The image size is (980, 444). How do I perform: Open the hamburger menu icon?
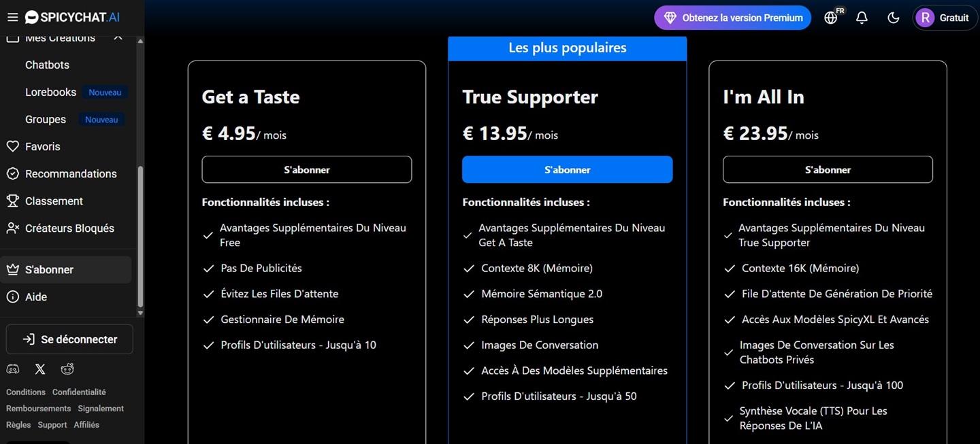tap(12, 17)
